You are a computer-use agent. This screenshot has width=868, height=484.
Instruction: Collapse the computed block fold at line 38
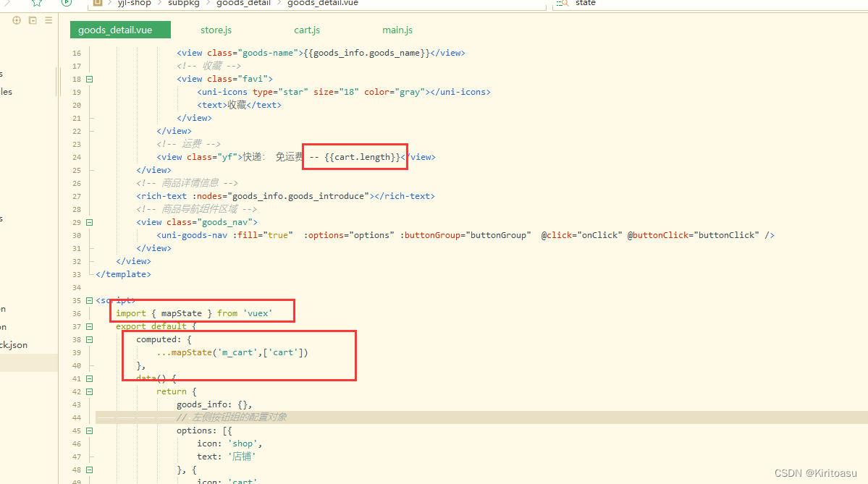point(89,339)
